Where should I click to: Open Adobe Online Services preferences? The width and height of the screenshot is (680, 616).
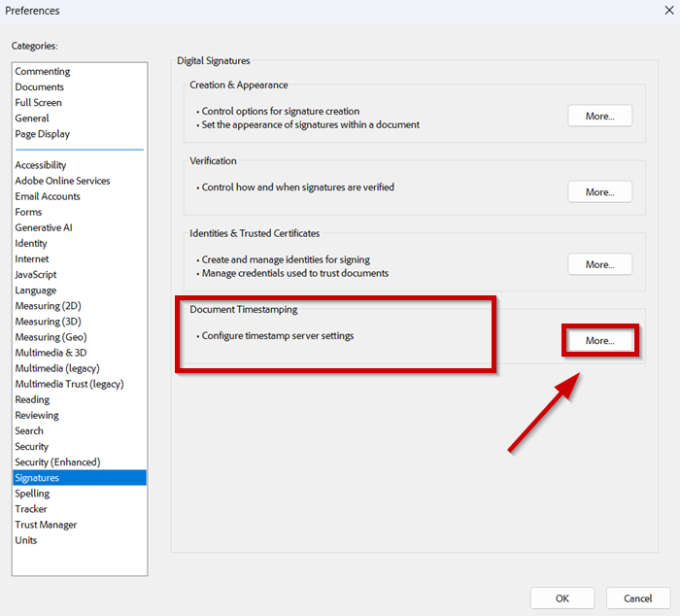tap(62, 181)
